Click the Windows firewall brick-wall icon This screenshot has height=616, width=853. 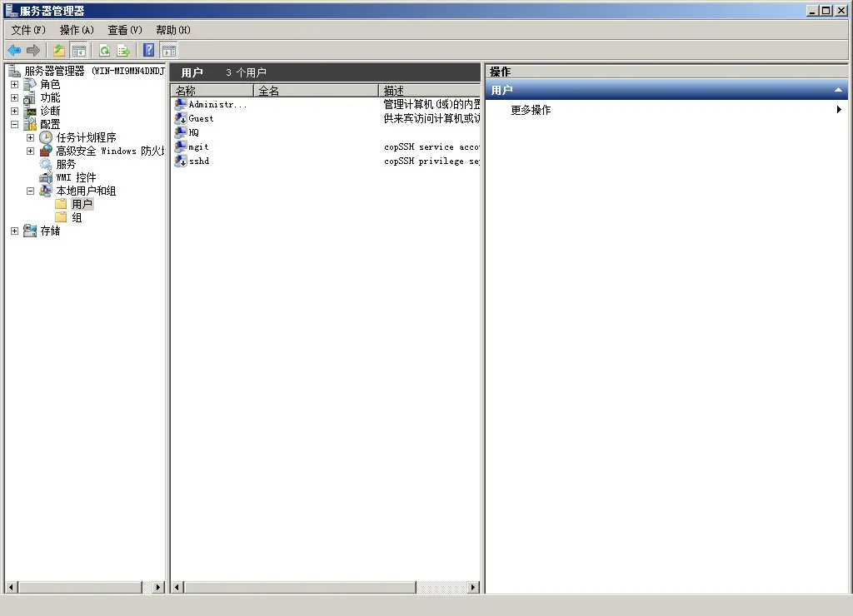(x=46, y=151)
